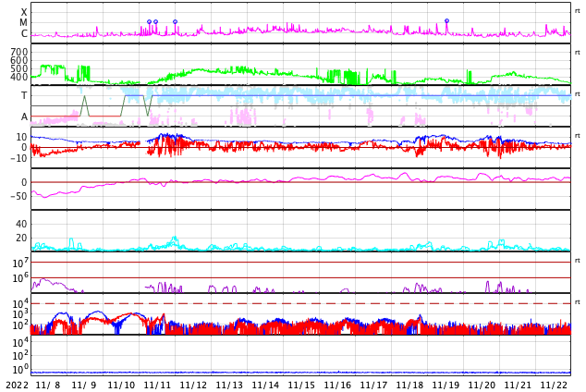Click the A sector label
Viewport: 586px width, 392px height.
(x=24, y=116)
